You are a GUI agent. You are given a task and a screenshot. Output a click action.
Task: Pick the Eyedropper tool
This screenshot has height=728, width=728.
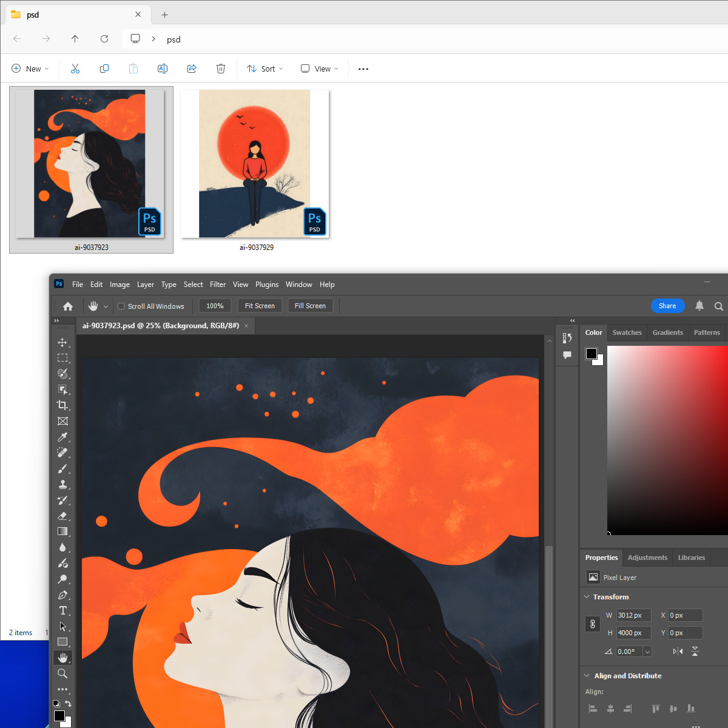(x=62, y=437)
